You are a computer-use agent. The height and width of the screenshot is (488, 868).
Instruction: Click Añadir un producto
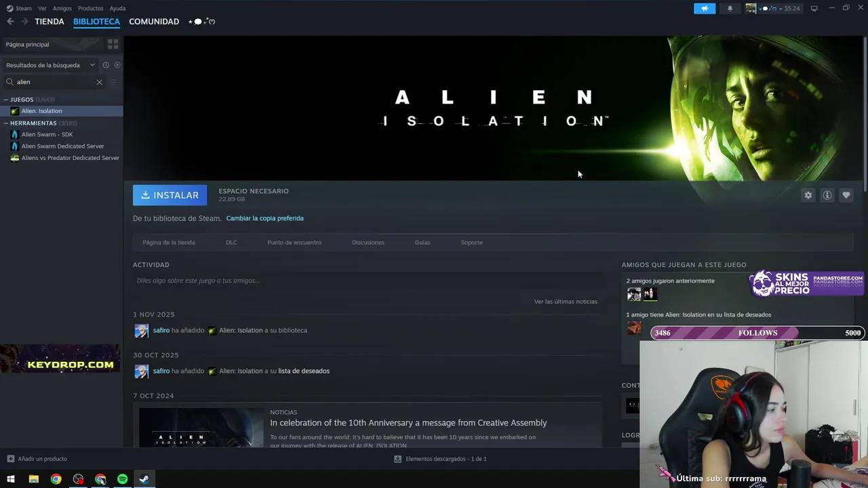point(37,459)
